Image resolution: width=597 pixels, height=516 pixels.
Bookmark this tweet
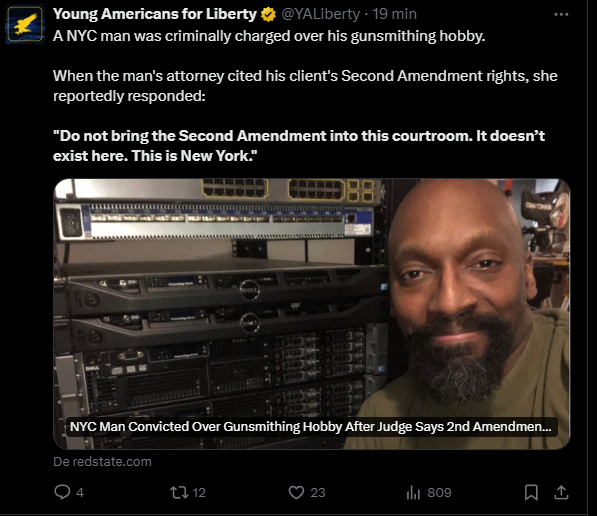[531, 492]
